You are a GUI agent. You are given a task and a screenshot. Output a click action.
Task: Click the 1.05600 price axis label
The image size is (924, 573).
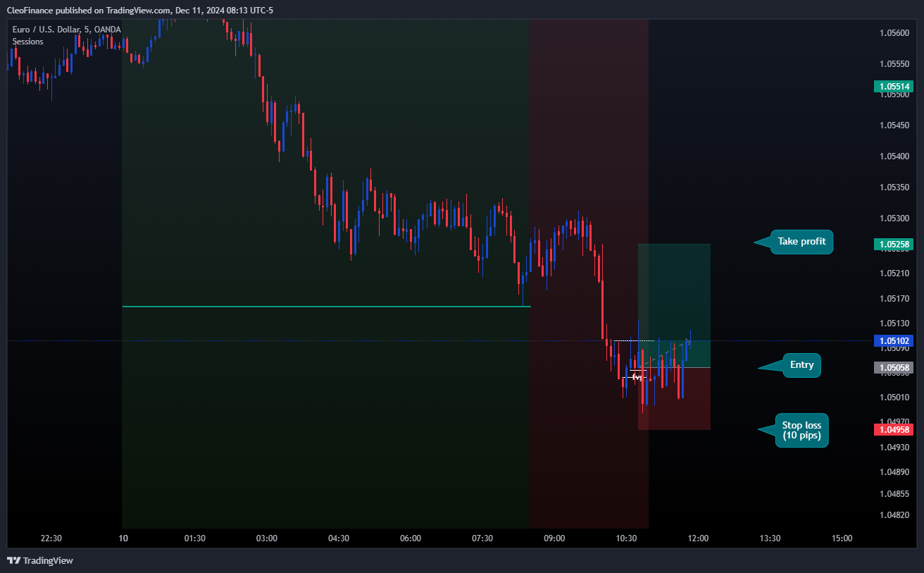pos(894,32)
